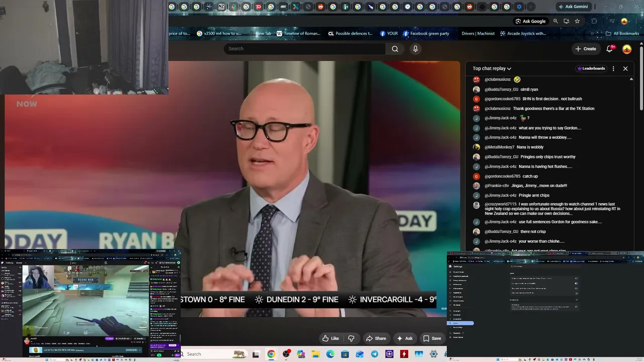Dislike the video with thumbs-down
Viewport: 644px width, 362px height.
[x=351, y=338]
